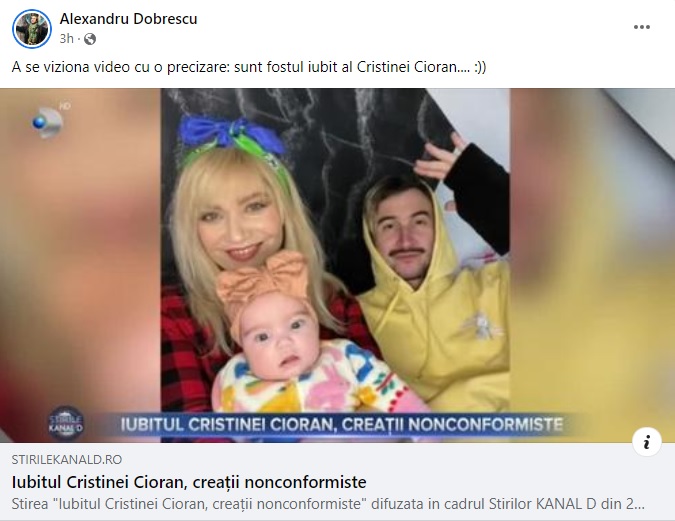The image size is (675, 521).
Task: Click the info "i" icon on the link preview
Action: click(647, 442)
